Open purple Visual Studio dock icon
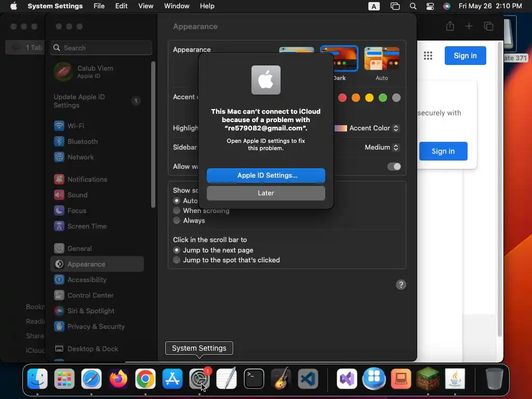 point(347,379)
